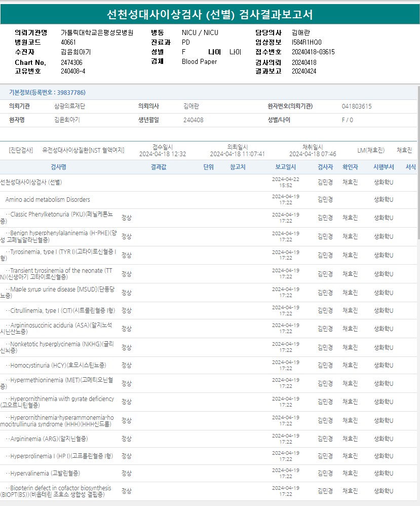Viewport: 420px width, 506px height.
Task: Click the 정상 result for Homocystinuria
Action: pos(127,365)
